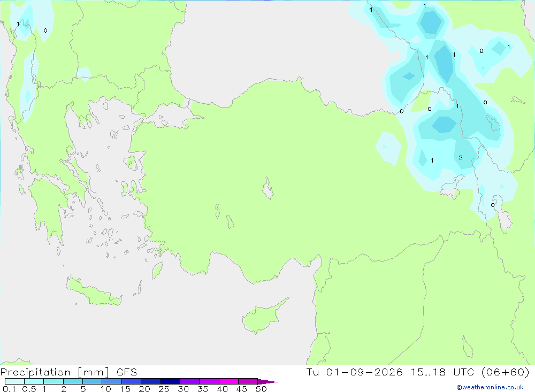Click the Rhodes island near Turkey's southwest coast
Viewport: 535px width, 392px height.
tap(157, 270)
